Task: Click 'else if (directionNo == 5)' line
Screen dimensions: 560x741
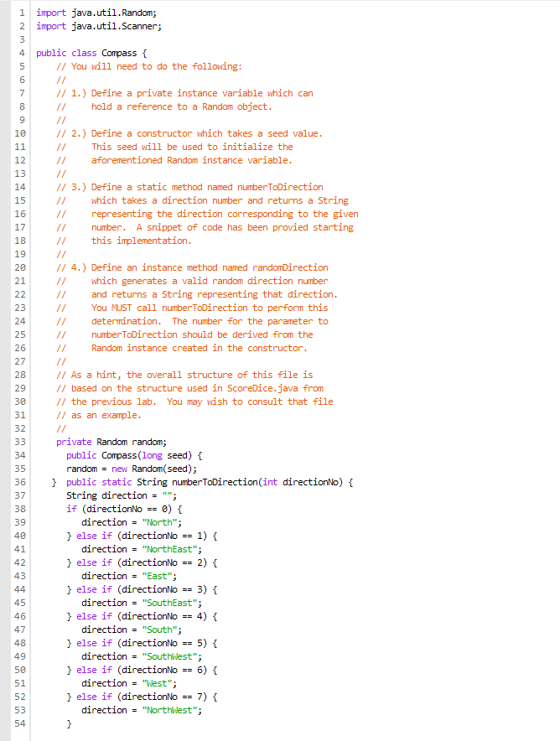Action: pos(142,643)
